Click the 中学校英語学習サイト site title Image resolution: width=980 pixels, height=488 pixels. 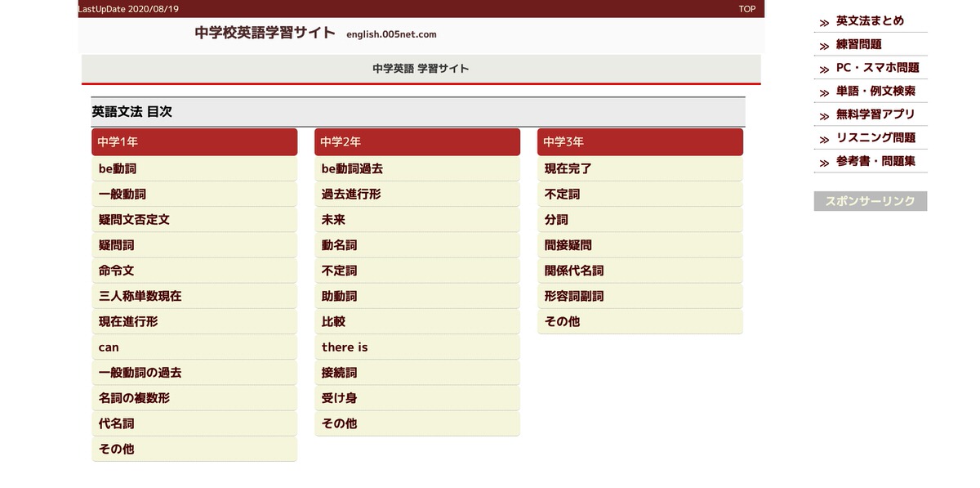[x=264, y=33]
